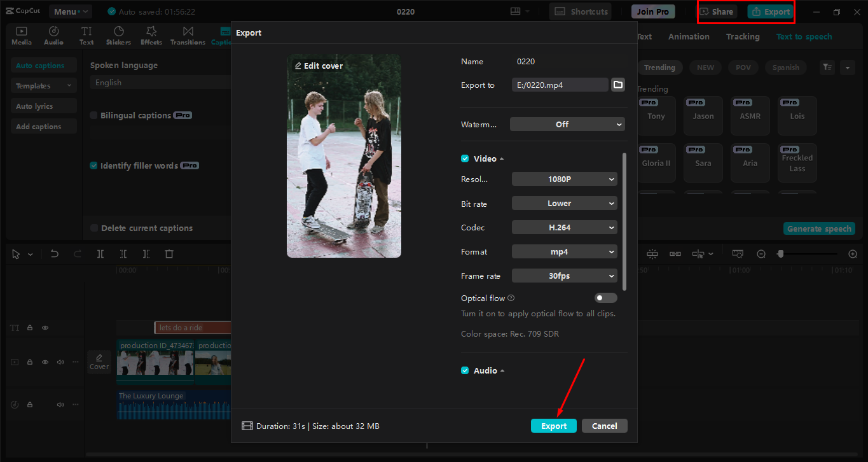Viewport: 868px width, 462px height.
Task: Click the clip linkage chain icon
Action: pos(675,254)
